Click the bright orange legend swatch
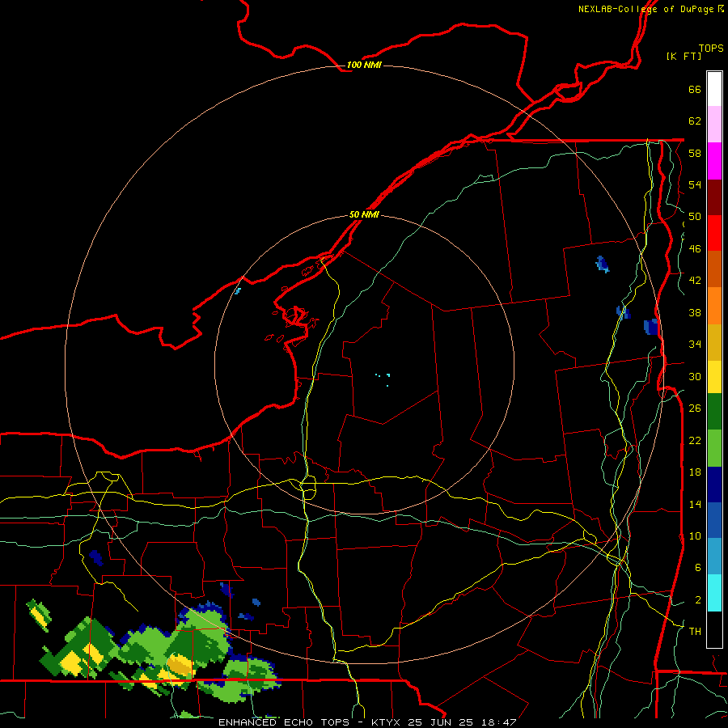 (714, 306)
